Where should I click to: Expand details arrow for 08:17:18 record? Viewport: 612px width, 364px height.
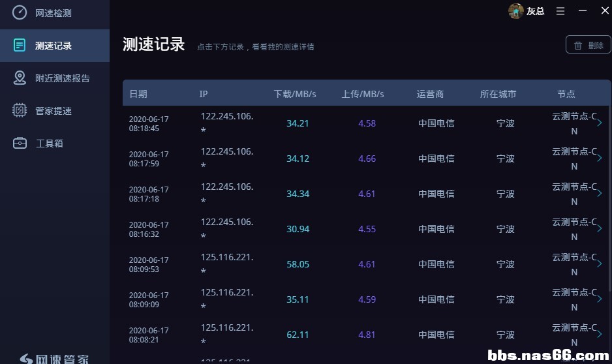(599, 193)
